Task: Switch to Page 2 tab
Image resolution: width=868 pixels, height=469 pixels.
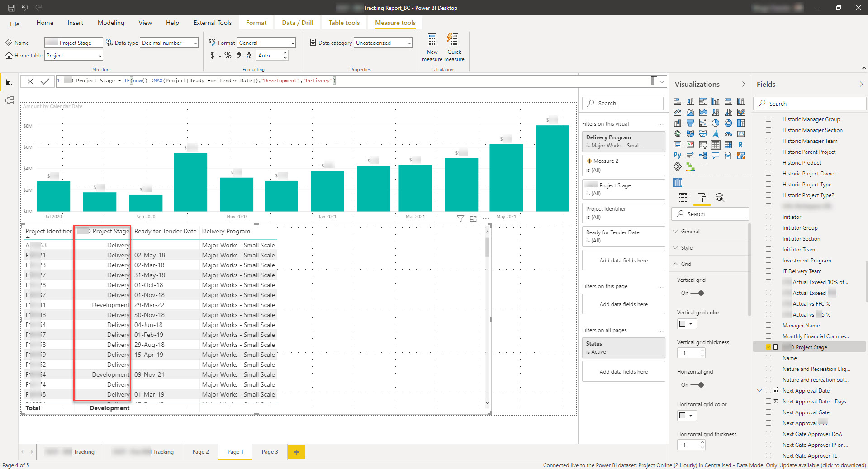Action: click(x=200, y=451)
